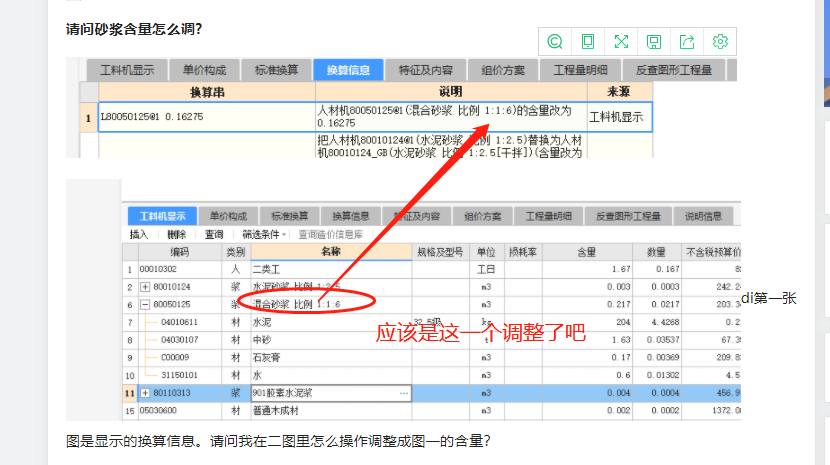Select row number 11 header
This screenshot has width=830, height=465.
coord(130,393)
